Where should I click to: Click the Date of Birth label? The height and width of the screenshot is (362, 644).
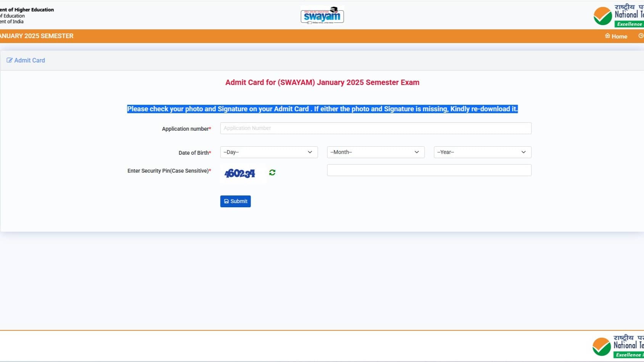[194, 153]
